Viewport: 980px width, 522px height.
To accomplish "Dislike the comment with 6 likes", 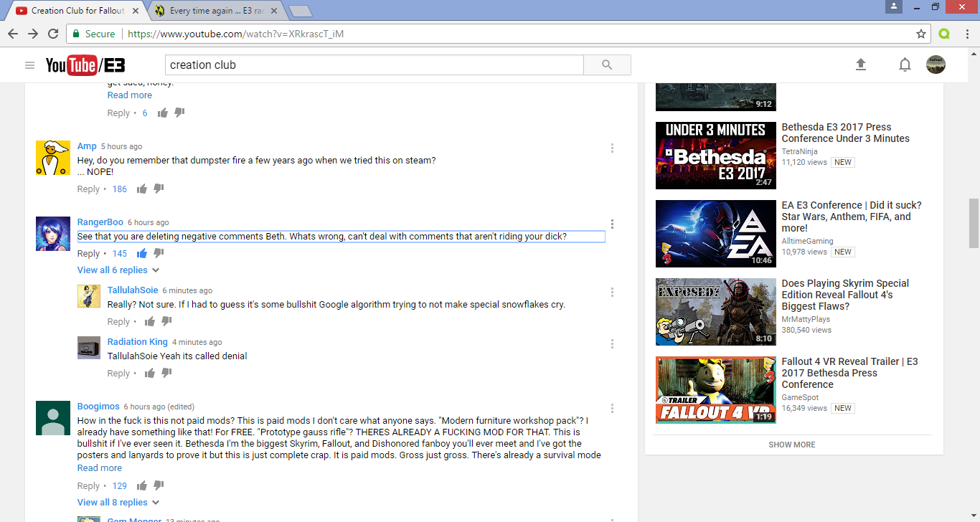I will [x=180, y=113].
